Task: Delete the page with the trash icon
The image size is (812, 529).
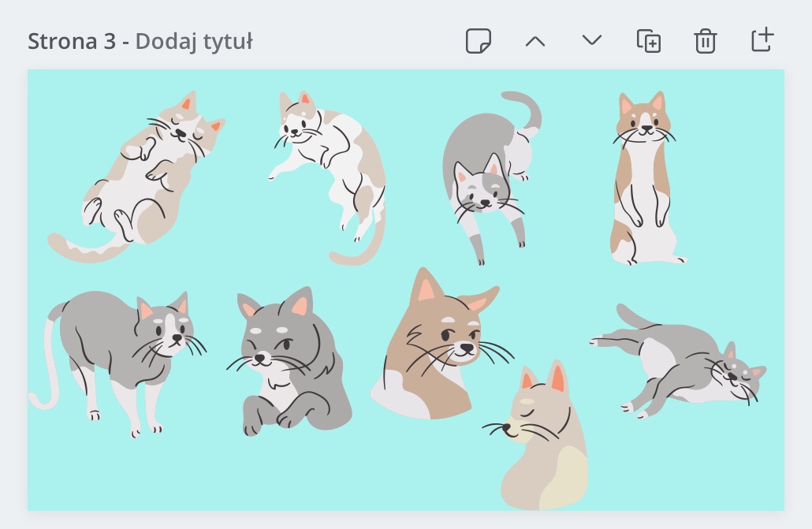Action: [705, 41]
